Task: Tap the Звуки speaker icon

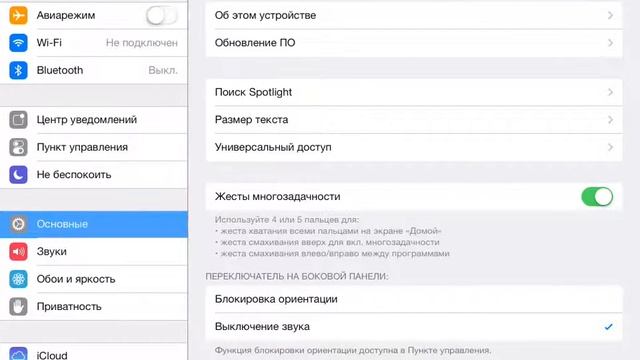Action: pos(18,251)
